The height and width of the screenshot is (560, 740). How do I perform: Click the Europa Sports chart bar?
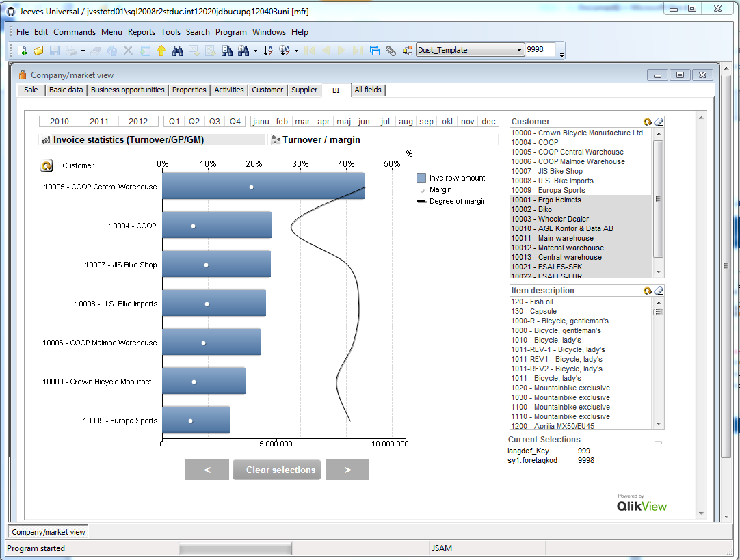[196, 420]
